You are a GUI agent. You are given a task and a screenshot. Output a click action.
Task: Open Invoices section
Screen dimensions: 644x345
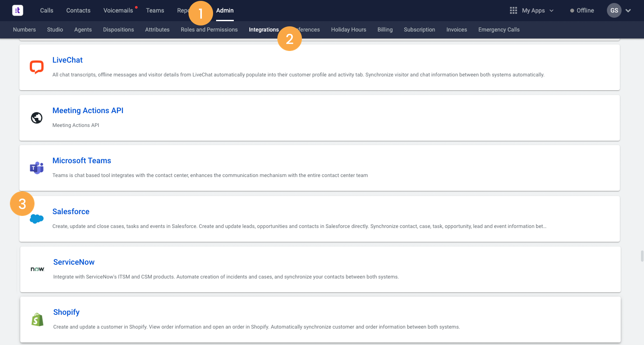click(x=457, y=29)
